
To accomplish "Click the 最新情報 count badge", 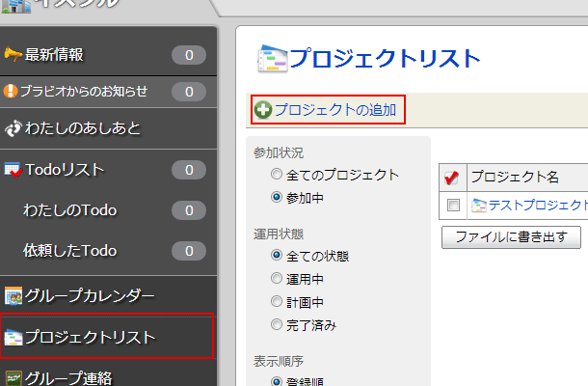I will click(189, 55).
